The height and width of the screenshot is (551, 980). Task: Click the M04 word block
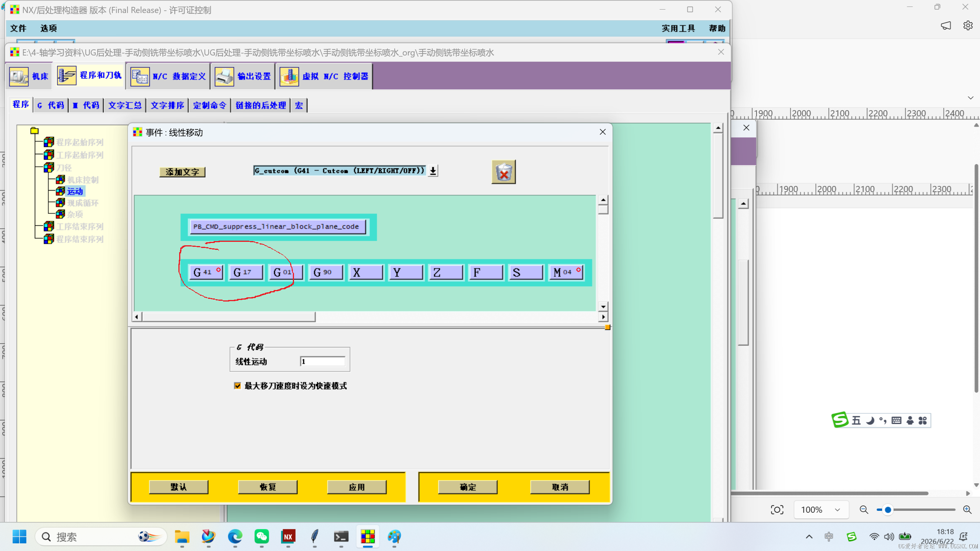(566, 272)
